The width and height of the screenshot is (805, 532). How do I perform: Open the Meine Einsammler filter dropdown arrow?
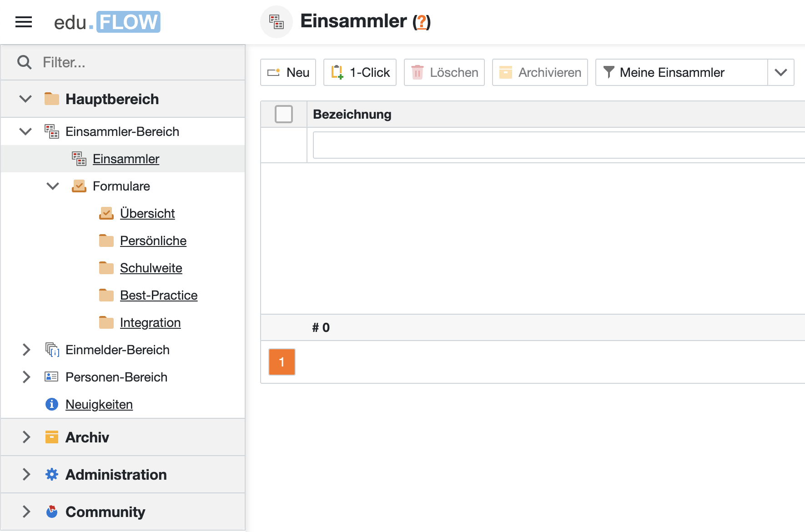pyautogui.click(x=780, y=72)
